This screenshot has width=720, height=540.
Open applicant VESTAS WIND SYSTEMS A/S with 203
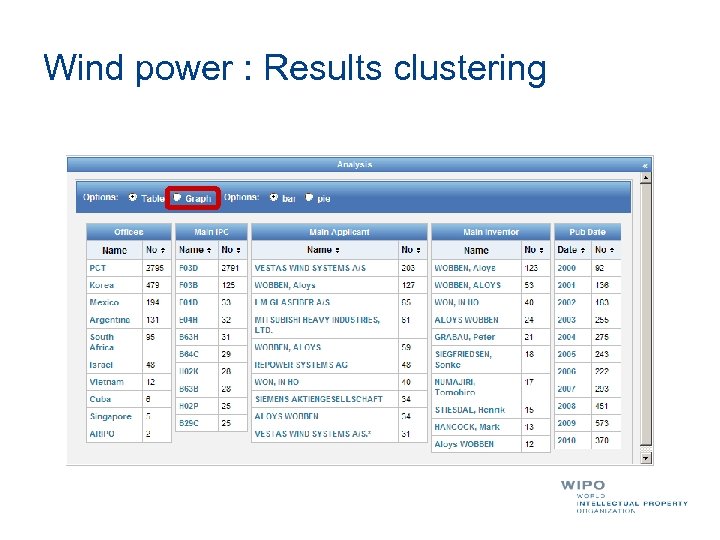[310, 268]
